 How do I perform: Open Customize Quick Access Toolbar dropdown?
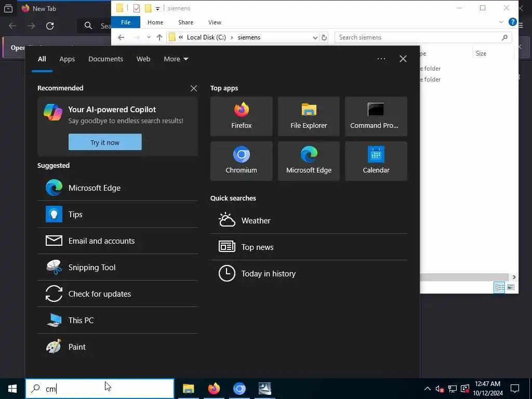click(x=158, y=8)
